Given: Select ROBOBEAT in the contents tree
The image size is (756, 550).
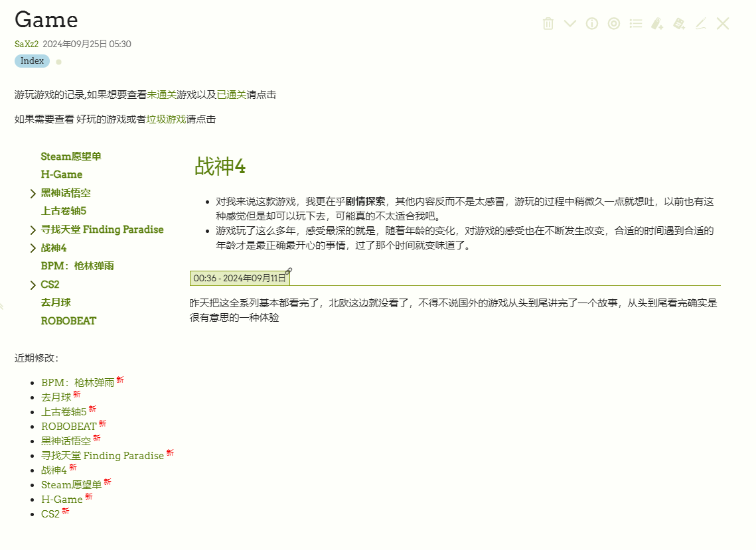Looking at the screenshot, I should click(x=68, y=320).
